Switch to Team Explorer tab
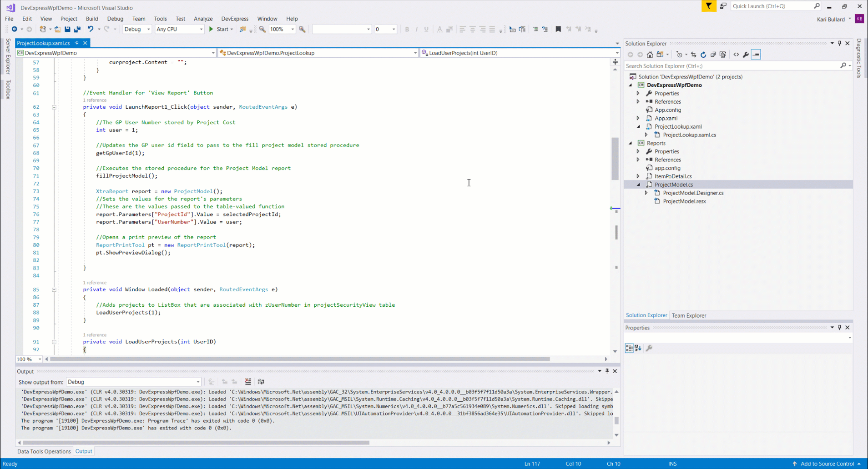 pos(689,315)
